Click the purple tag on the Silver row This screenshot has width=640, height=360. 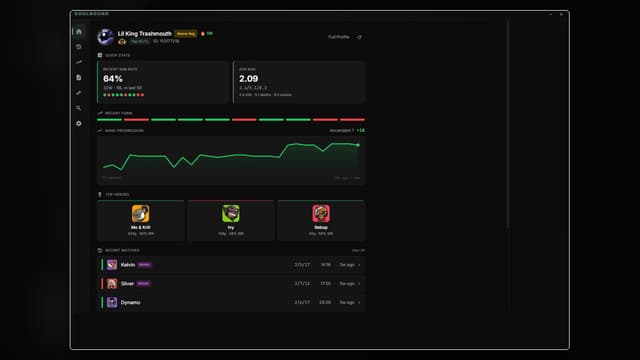pyautogui.click(x=143, y=284)
